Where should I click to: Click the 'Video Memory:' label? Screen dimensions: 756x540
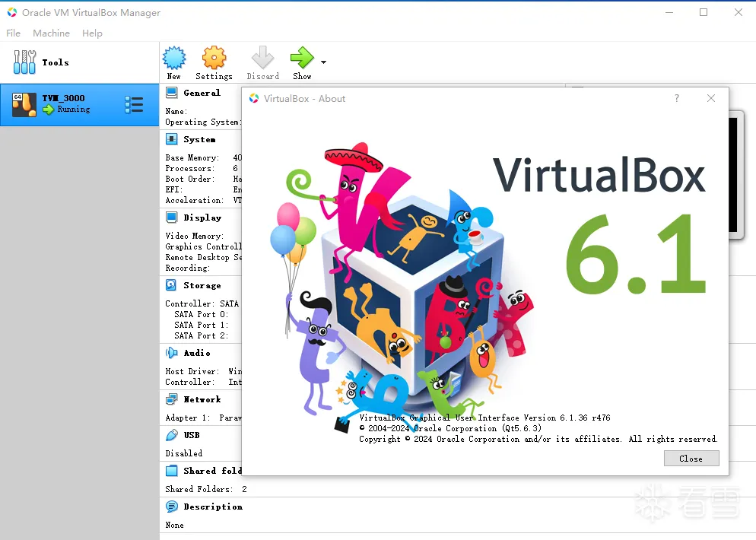click(x=194, y=236)
